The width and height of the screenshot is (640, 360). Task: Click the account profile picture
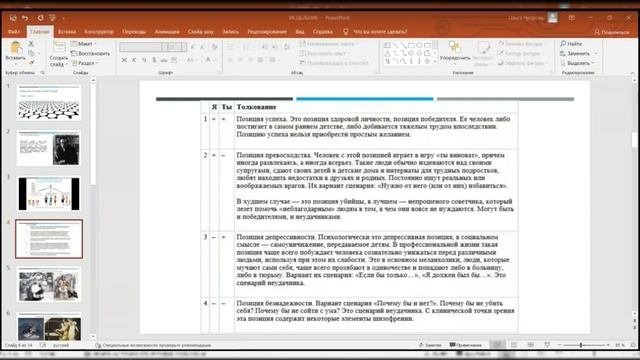click(x=553, y=18)
